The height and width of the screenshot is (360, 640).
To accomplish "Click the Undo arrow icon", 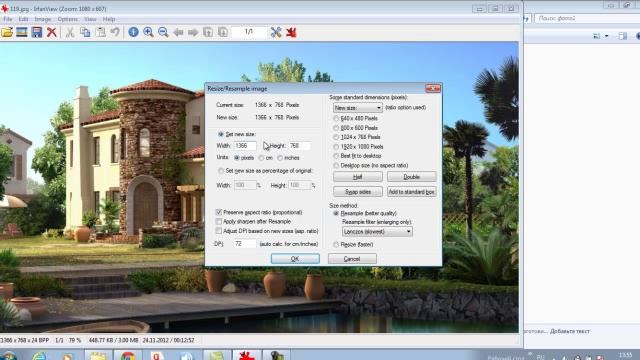I will [115, 32].
